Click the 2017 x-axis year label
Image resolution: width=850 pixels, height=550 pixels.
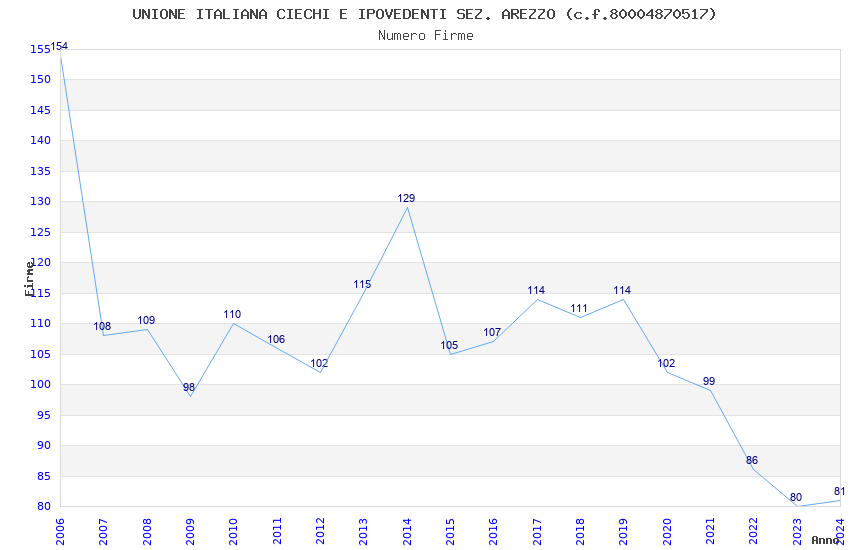coord(537,531)
